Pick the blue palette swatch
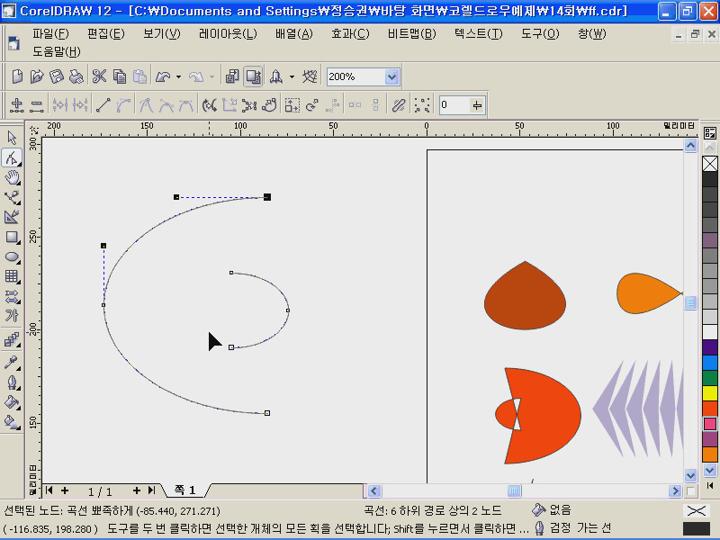Viewport: 720px width, 540px height. pyautogui.click(x=710, y=363)
